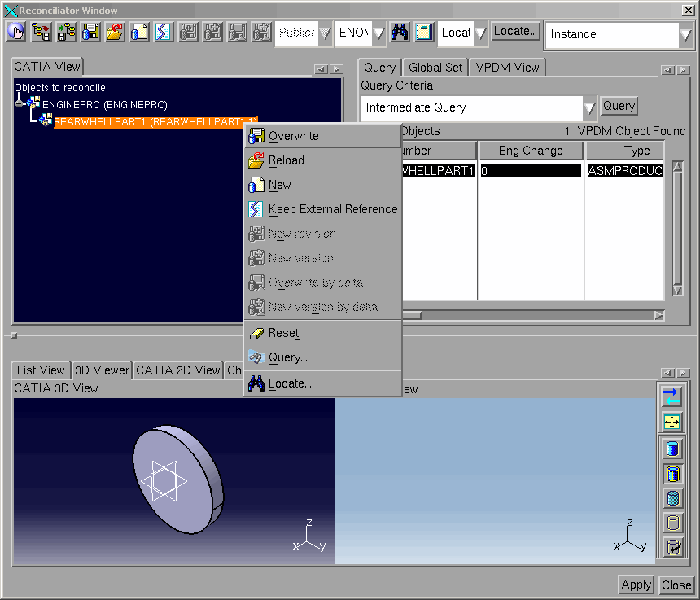Image resolution: width=700 pixels, height=600 pixels.
Task: Expand the Intermediate Query combo box
Action: (589, 108)
